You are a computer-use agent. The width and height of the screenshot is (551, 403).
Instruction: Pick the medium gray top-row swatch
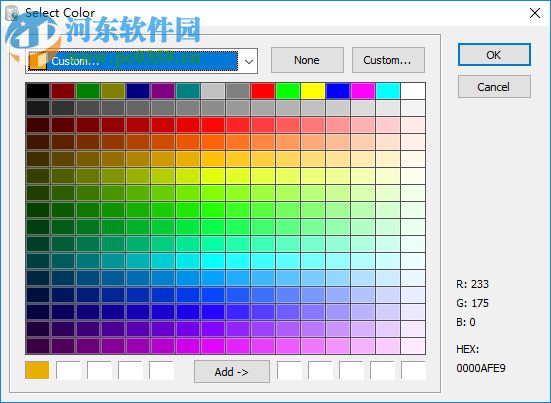click(238, 91)
